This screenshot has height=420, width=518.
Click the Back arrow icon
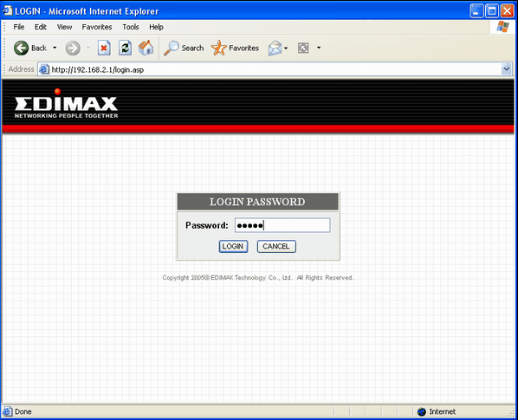21,48
